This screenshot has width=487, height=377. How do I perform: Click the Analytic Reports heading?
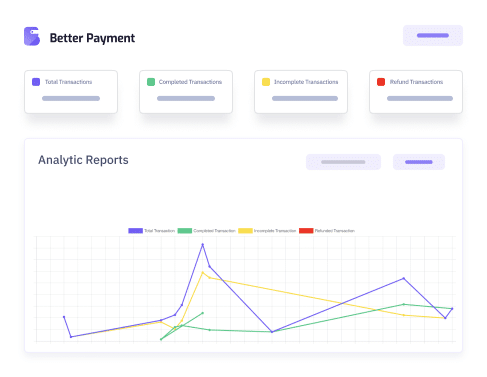tap(83, 160)
